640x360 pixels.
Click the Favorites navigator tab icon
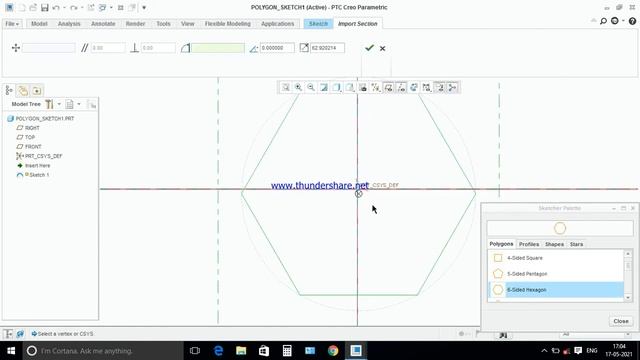coord(37,90)
